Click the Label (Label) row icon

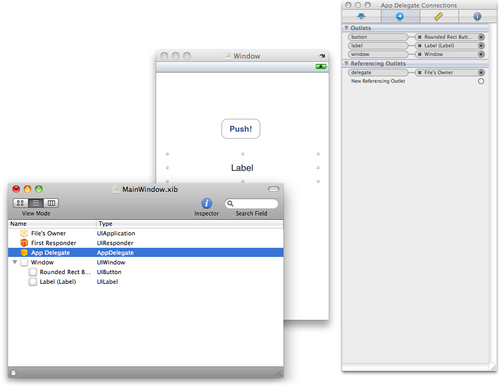[x=33, y=282]
